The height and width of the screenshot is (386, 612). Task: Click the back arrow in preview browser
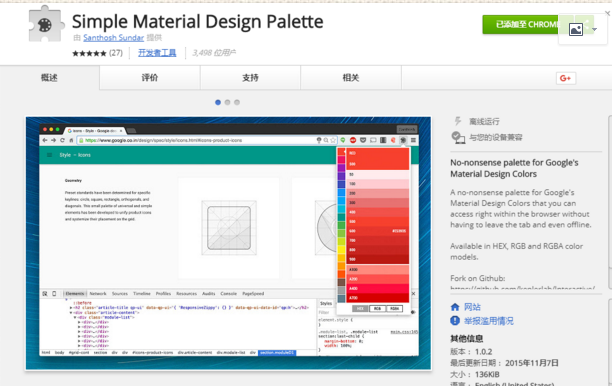(45, 140)
